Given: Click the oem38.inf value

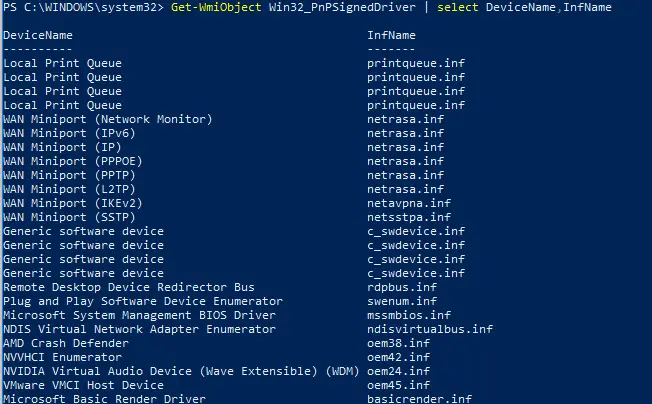Looking at the screenshot, I should (x=398, y=343).
